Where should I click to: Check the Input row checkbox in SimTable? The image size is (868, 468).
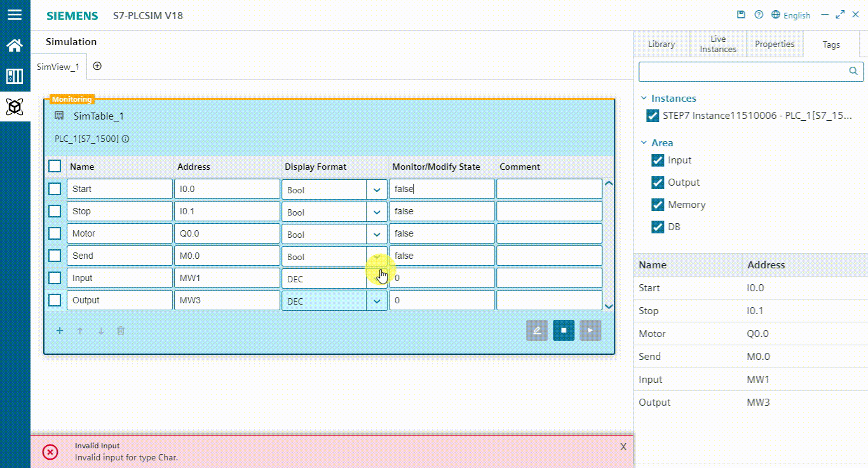(55, 277)
